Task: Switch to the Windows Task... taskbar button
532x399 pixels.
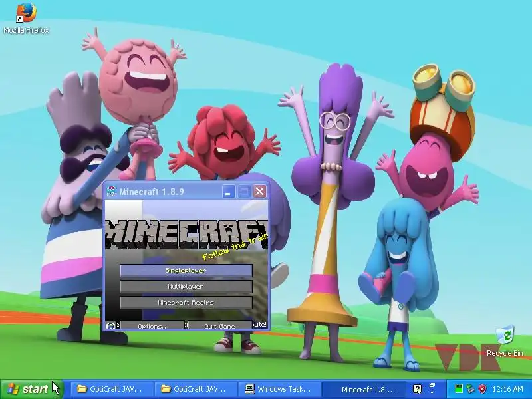Action: click(279, 389)
